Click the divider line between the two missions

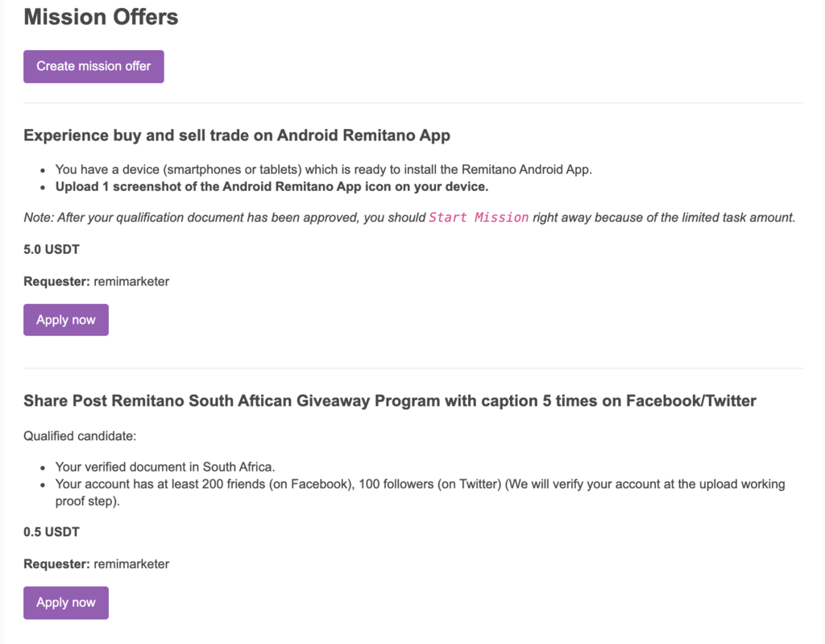[x=413, y=368]
